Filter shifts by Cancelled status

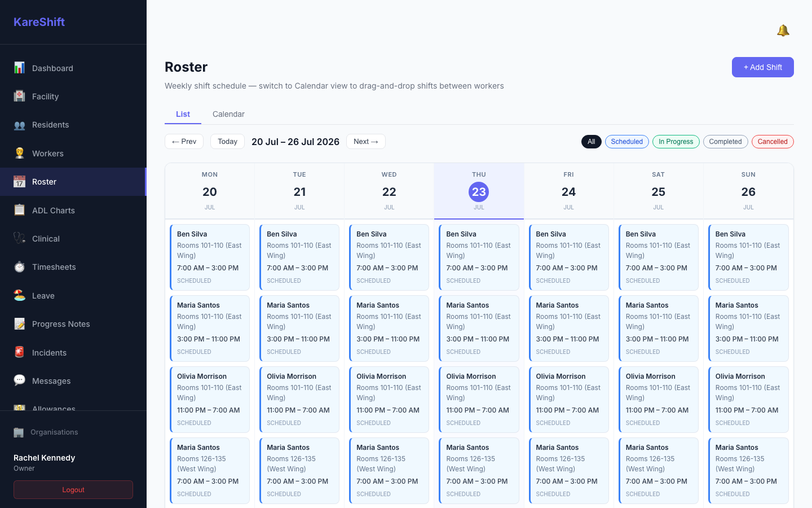(773, 142)
